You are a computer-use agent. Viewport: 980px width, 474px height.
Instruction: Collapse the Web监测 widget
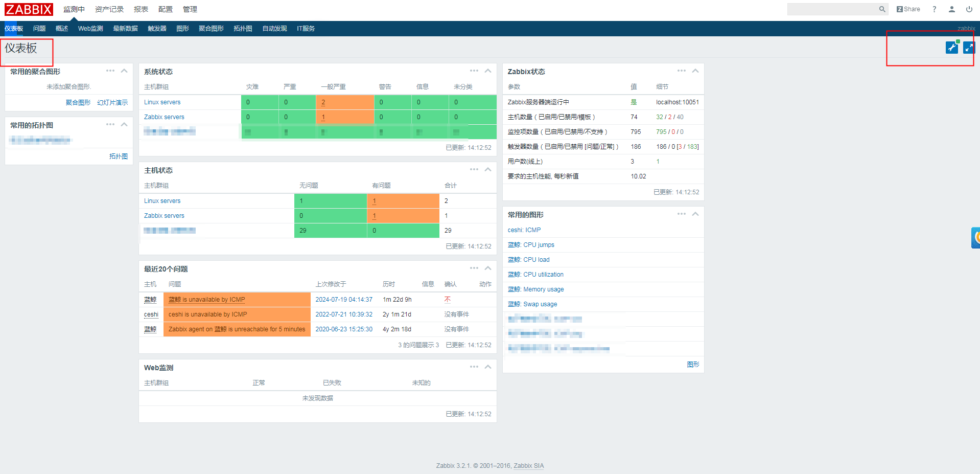click(488, 367)
